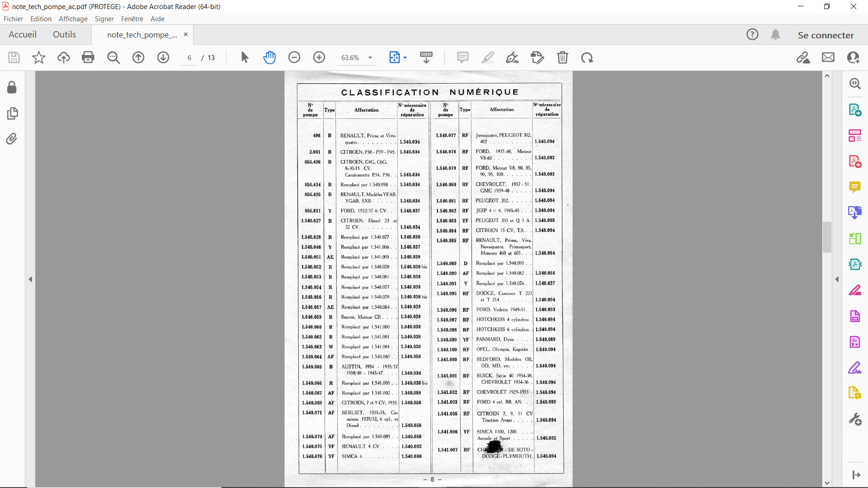Click the page number input field
868x488 pixels.
pos(189,58)
